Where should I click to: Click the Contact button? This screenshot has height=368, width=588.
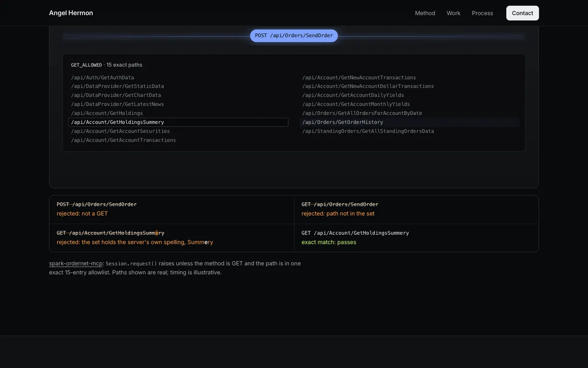522,13
